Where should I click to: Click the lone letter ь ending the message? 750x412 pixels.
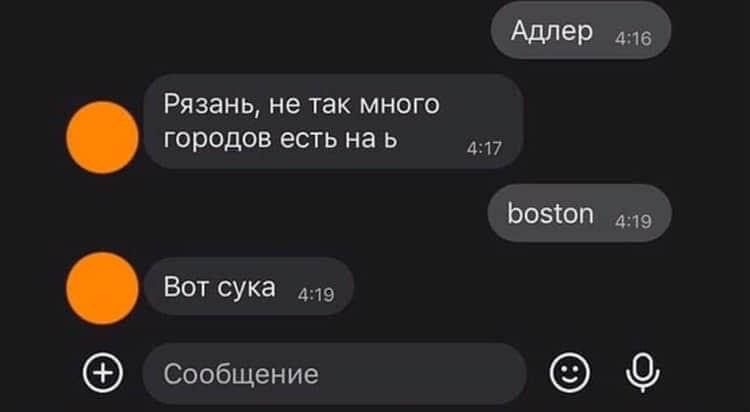point(391,140)
